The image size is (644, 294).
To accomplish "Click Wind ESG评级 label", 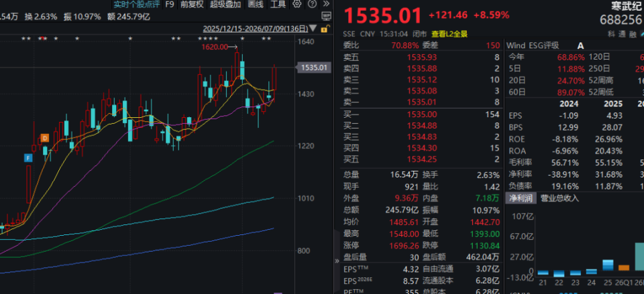I will pyautogui.click(x=533, y=46).
